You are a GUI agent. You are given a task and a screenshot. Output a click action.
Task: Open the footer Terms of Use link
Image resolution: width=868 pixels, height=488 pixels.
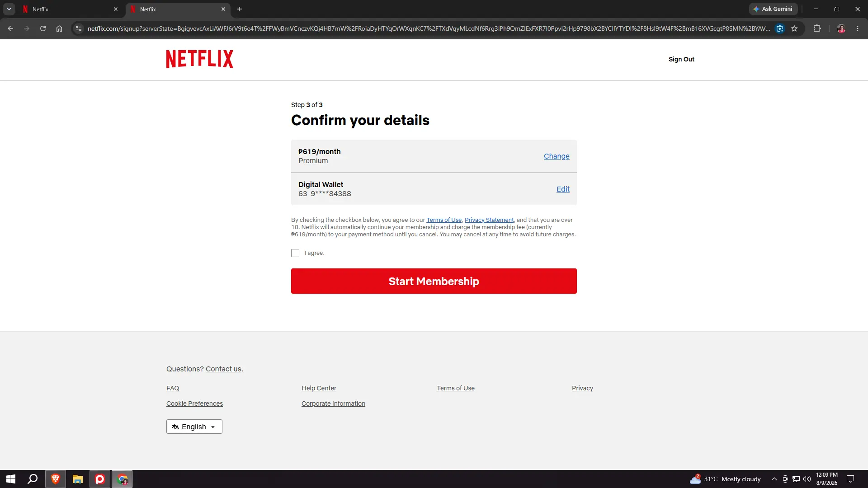pos(456,388)
